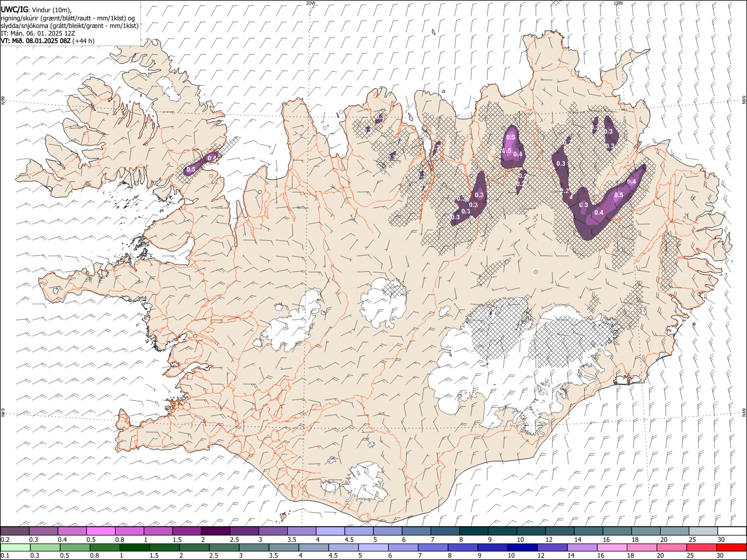Click the small white glacier on the south coast

click(x=366, y=482)
